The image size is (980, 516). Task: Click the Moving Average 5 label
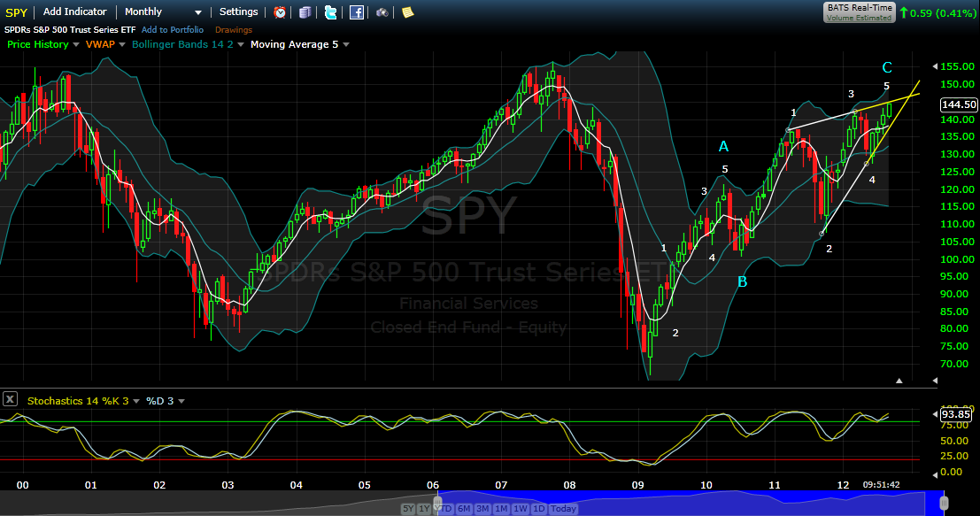(x=295, y=44)
